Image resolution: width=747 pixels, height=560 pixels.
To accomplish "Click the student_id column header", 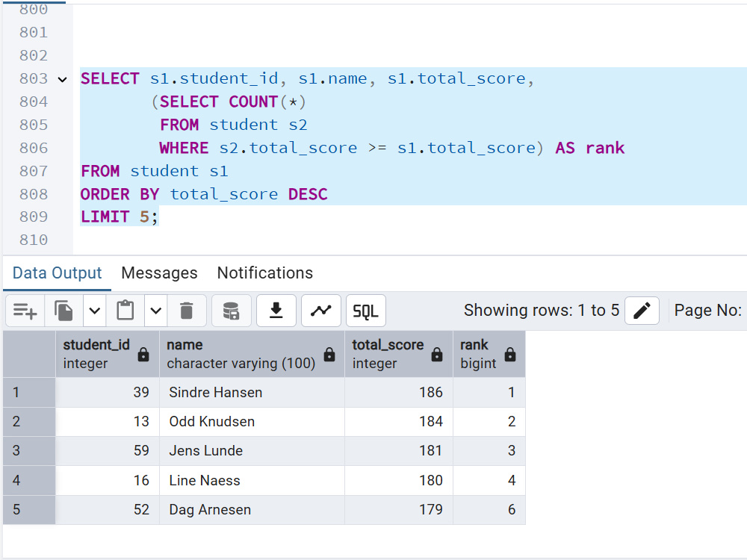I will [x=107, y=354].
